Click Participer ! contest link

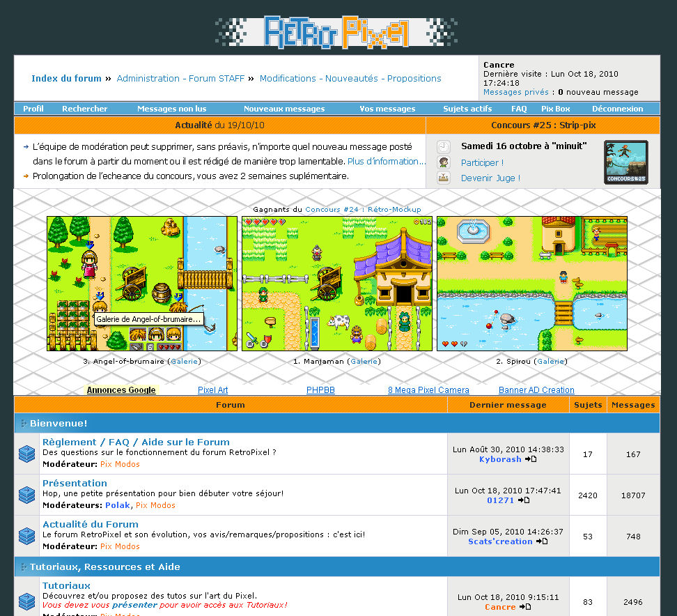(x=482, y=163)
